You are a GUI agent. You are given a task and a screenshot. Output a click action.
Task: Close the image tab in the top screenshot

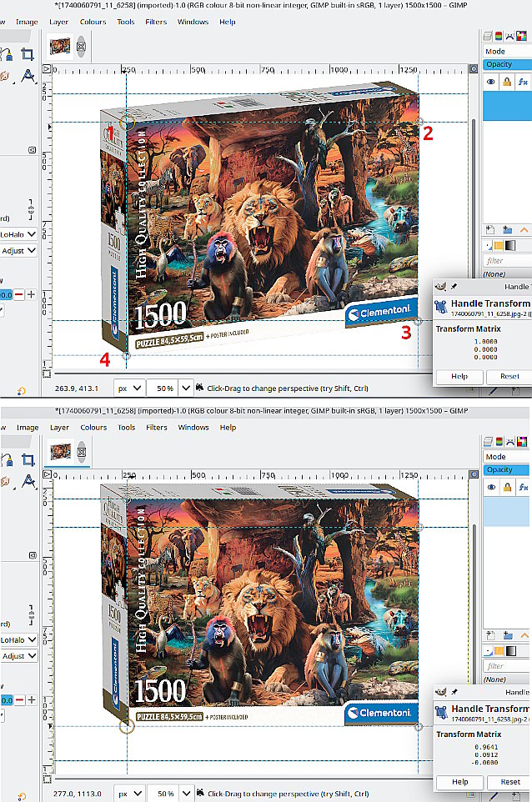coord(81,47)
